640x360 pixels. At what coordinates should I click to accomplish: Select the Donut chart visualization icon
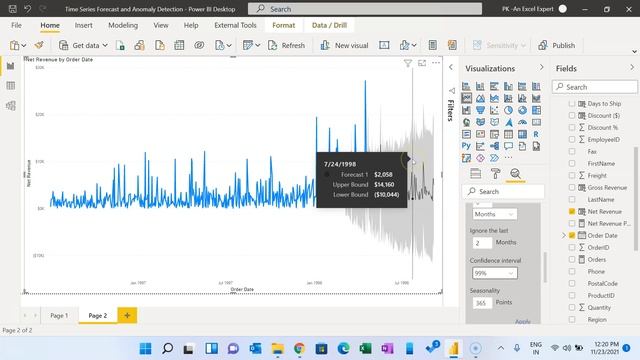522,110
